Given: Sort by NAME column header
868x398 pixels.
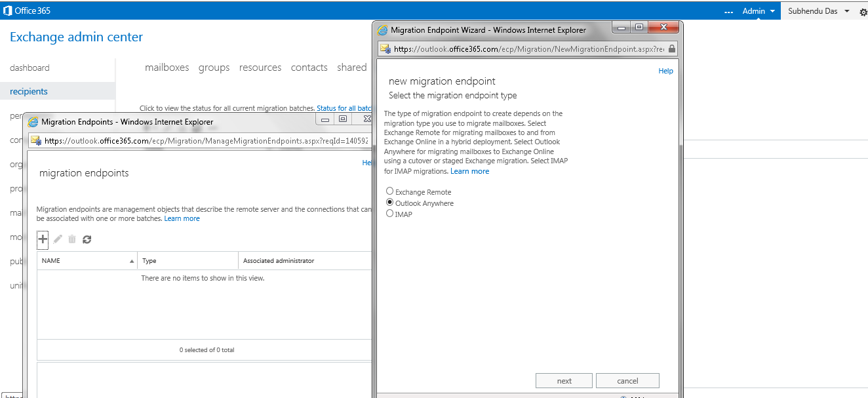Looking at the screenshot, I should tap(87, 261).
